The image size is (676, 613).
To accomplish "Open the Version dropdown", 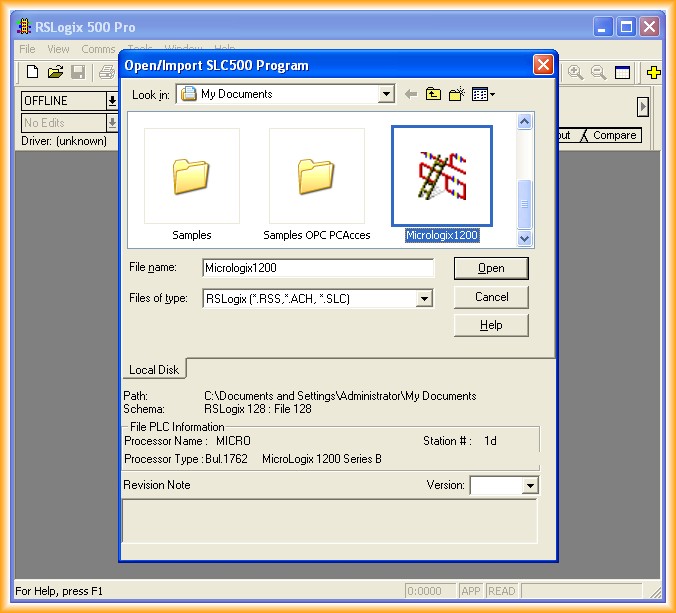I will coord(530,486).
